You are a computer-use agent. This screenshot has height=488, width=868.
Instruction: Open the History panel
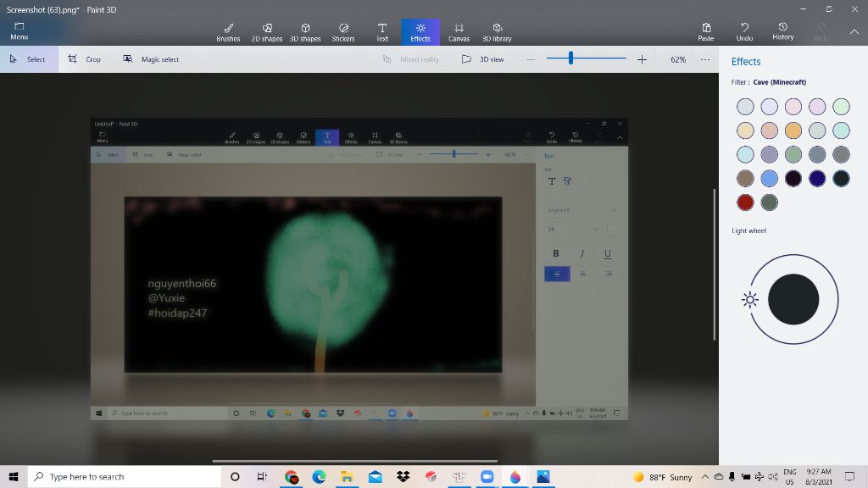click(782, 31)
